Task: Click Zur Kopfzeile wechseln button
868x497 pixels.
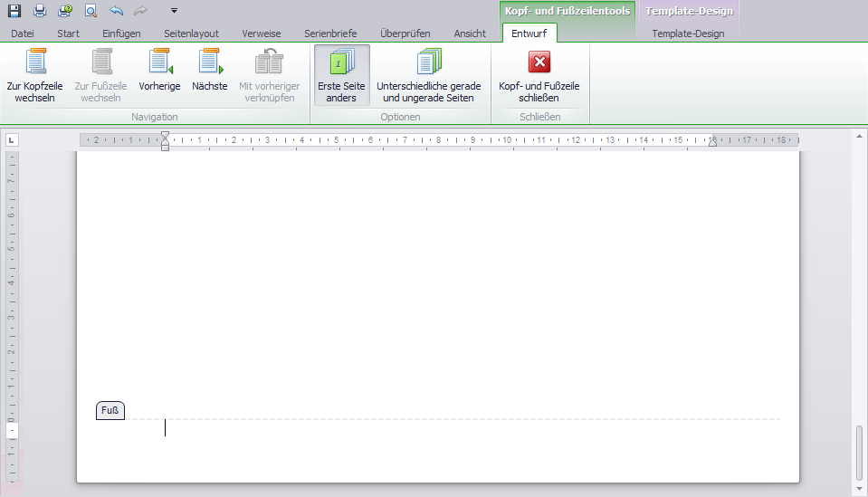Action: pyautogui.click(x=35, y=75)
